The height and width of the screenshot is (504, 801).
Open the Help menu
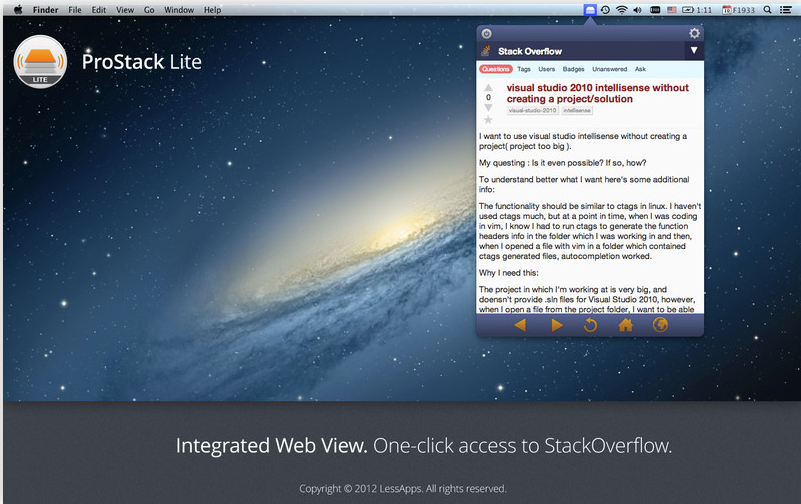213,10
